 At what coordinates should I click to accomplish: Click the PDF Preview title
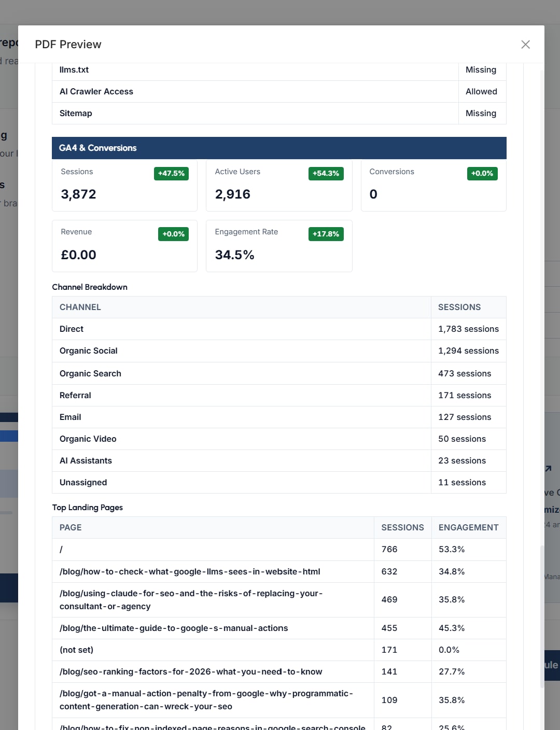click(68, 45)
